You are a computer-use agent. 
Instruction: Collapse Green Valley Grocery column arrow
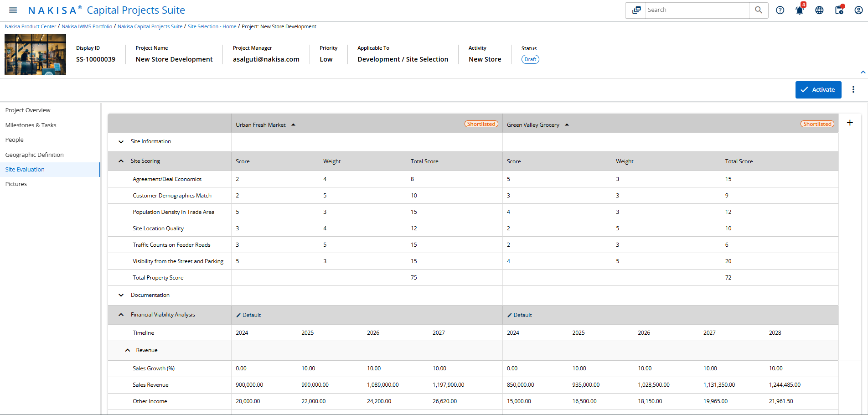(x=567, y=125)
